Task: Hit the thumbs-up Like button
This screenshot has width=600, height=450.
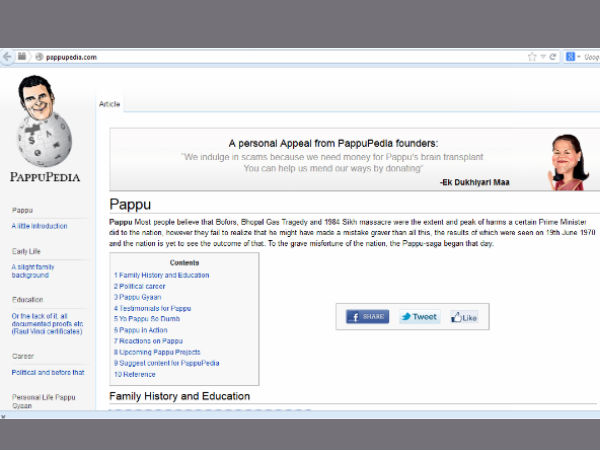Action: [x=464, y=317]
